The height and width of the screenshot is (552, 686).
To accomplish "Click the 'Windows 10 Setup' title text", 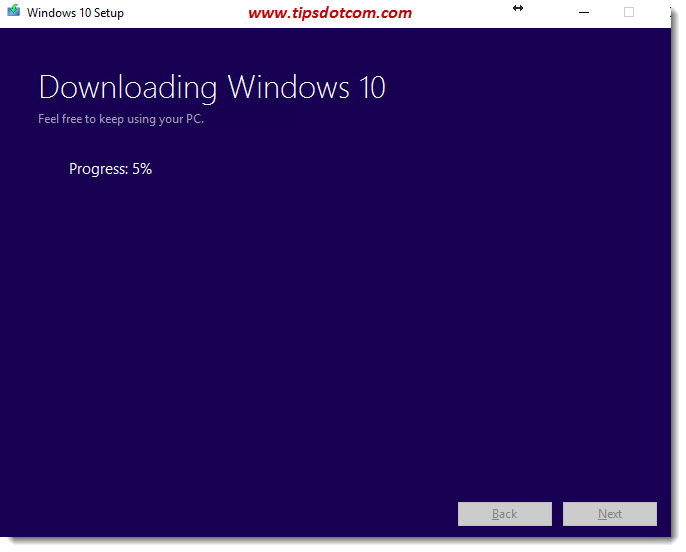I will tap(75, 13).
